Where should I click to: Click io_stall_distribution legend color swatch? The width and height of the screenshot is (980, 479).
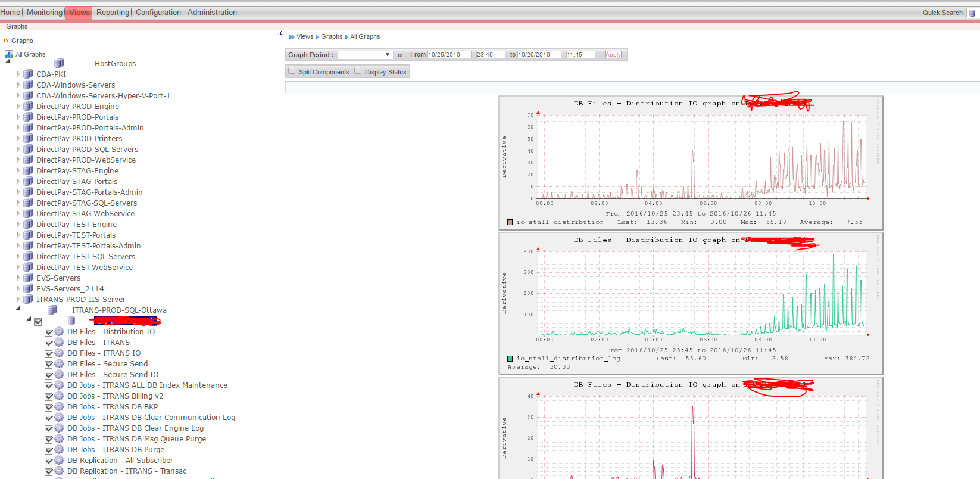(x=510, y=222)
